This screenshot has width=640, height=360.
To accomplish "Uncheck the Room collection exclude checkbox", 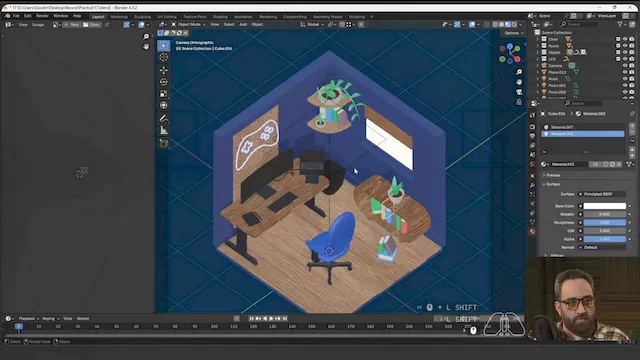I will 618,46.
